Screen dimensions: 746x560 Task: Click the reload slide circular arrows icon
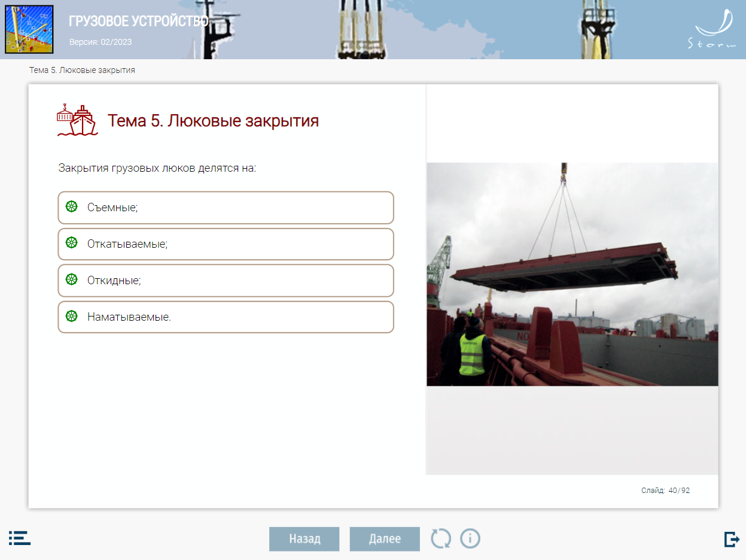[x=441, y=538]
